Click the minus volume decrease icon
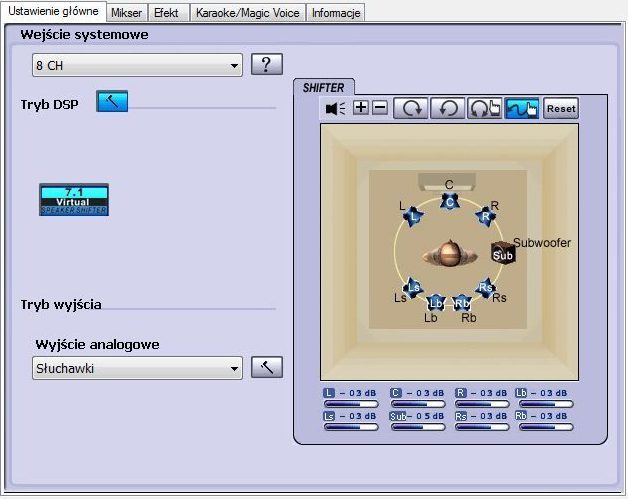 pos(380,108)
